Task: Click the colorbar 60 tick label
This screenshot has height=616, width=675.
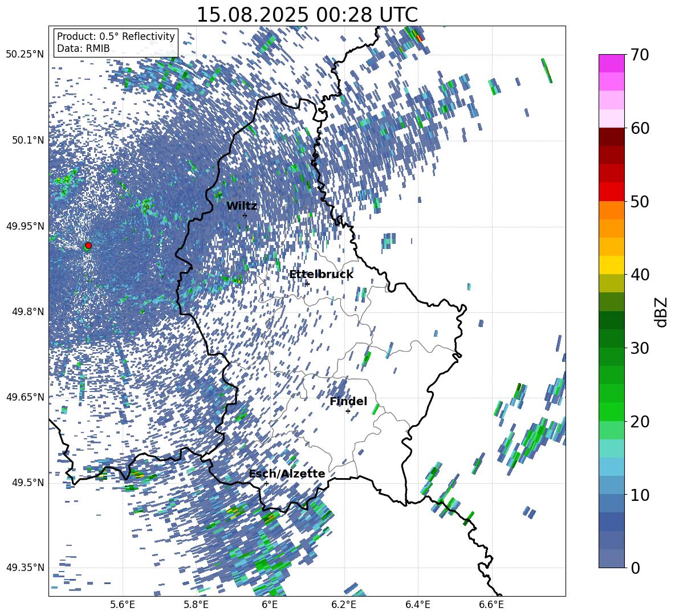Action: (x=640, y=128)
